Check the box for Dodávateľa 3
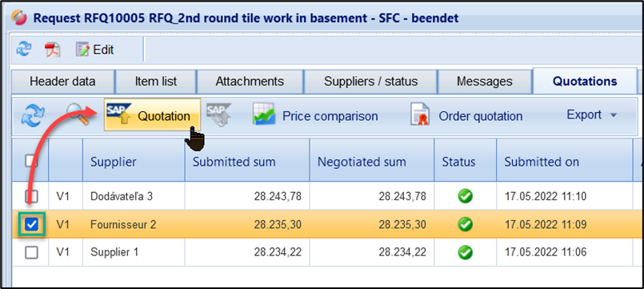This screenshot has height=289, width=644. pyautogui.click(x=31, y=196)
